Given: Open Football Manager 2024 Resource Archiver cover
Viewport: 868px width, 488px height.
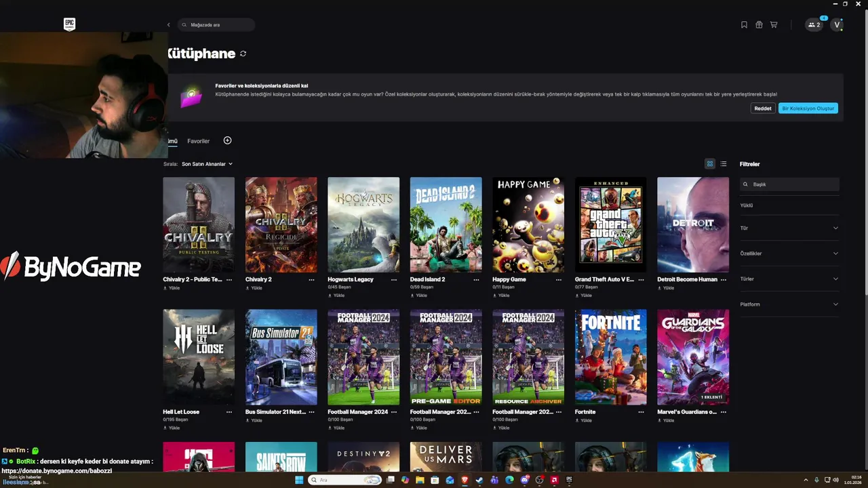Looking at the screenshot, I should (528, 357).
